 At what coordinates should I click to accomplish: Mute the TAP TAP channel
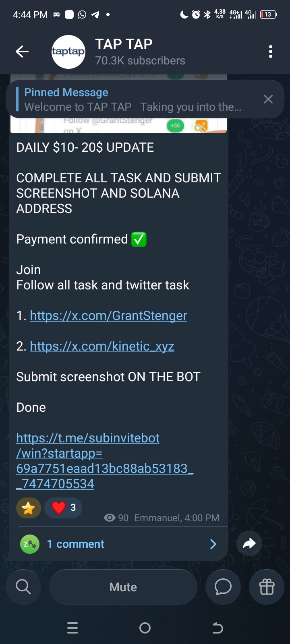pos(123,587)
